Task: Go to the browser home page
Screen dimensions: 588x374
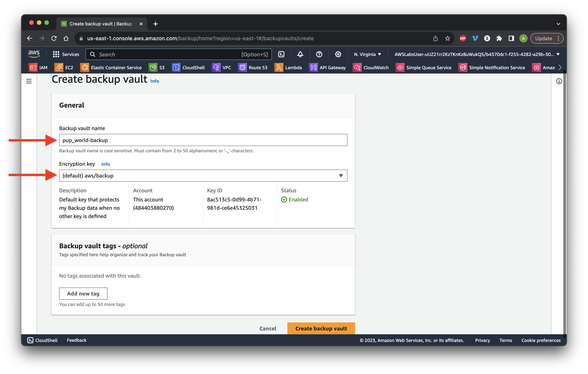Action: pyautogui.click(x=66, y=38)
